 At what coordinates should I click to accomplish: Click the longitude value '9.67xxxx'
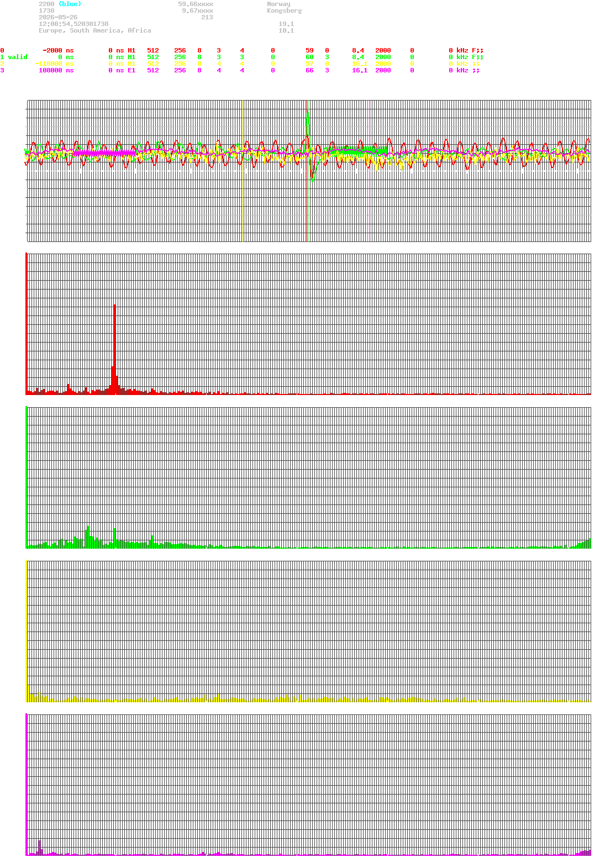click(x=197, y=10)
